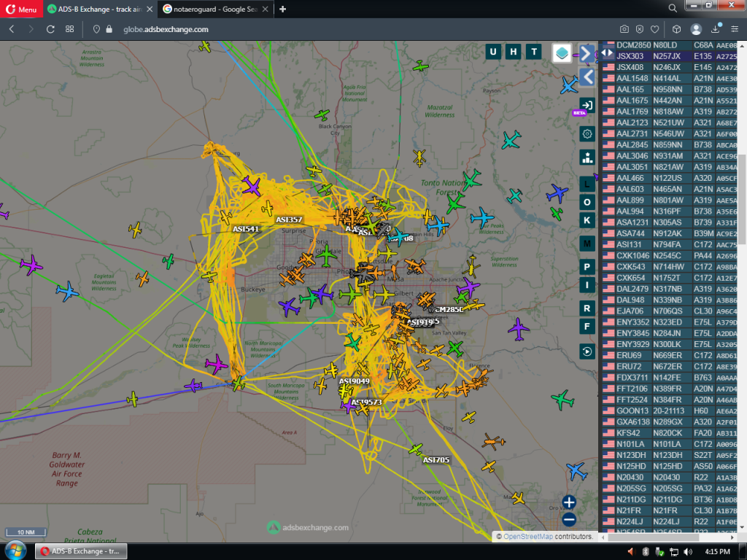Open the Windows Start menu
Image resolution: width=747 pixels, height=560 pixels.
15,551
